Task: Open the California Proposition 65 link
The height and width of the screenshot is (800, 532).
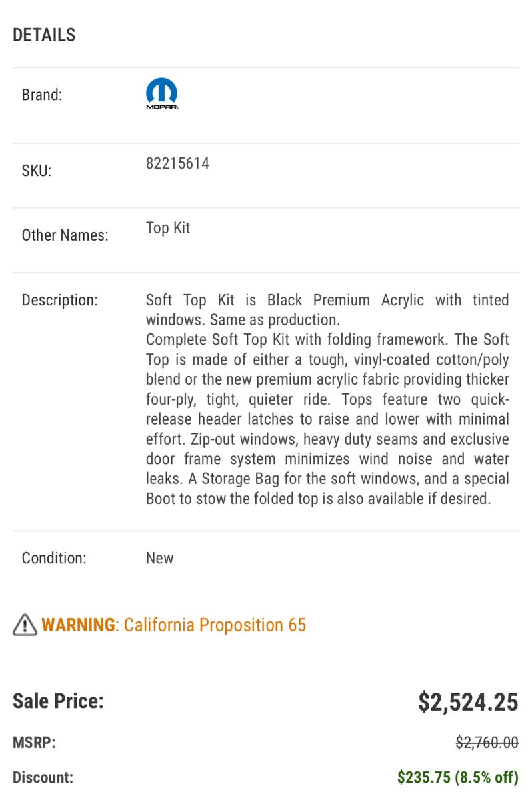Action: [215, 625]
